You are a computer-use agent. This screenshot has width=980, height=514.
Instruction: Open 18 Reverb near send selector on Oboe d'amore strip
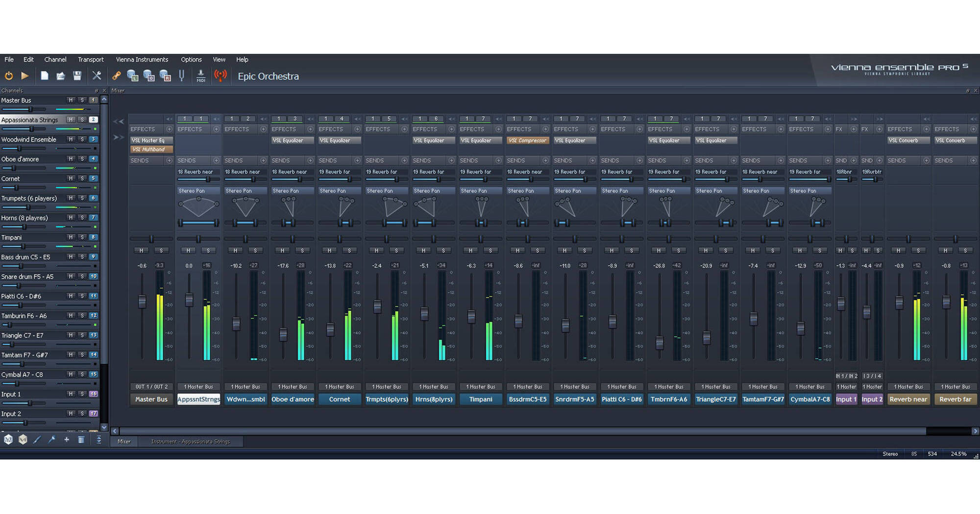[x=293, y=172]
